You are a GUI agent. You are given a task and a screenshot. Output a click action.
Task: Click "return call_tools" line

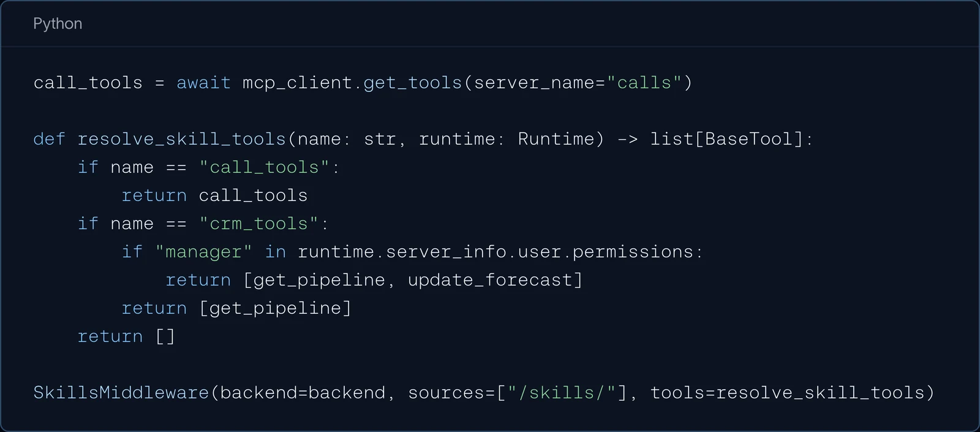click(214, 195)
